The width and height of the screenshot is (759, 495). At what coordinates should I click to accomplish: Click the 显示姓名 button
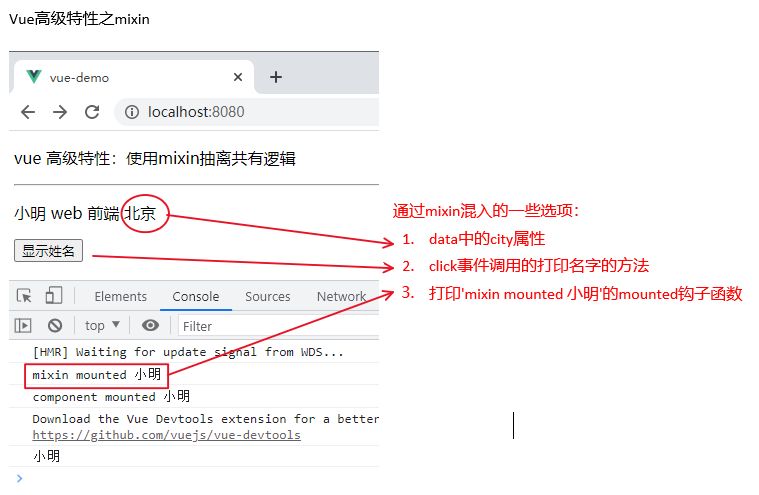48,251
